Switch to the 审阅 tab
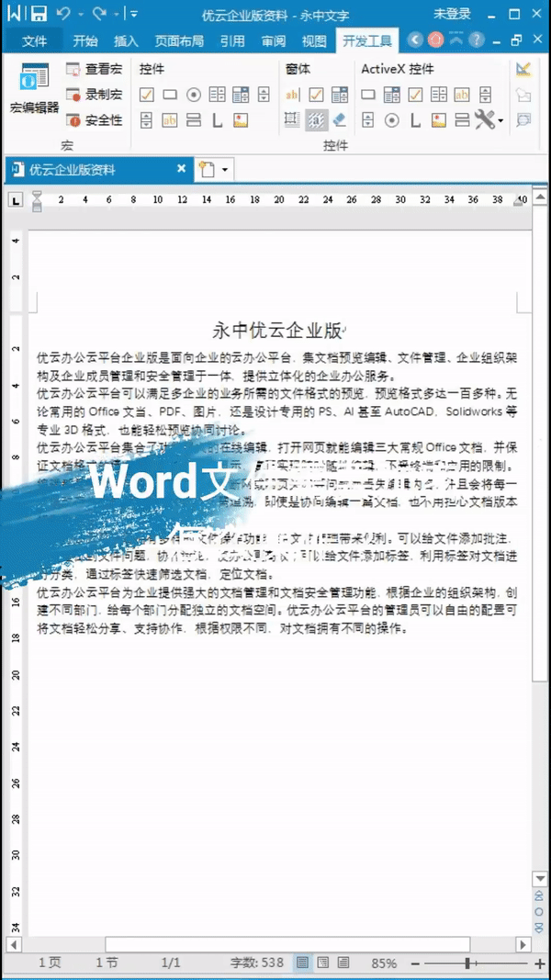This screenshot has height=980, width=551. point(274,41)
